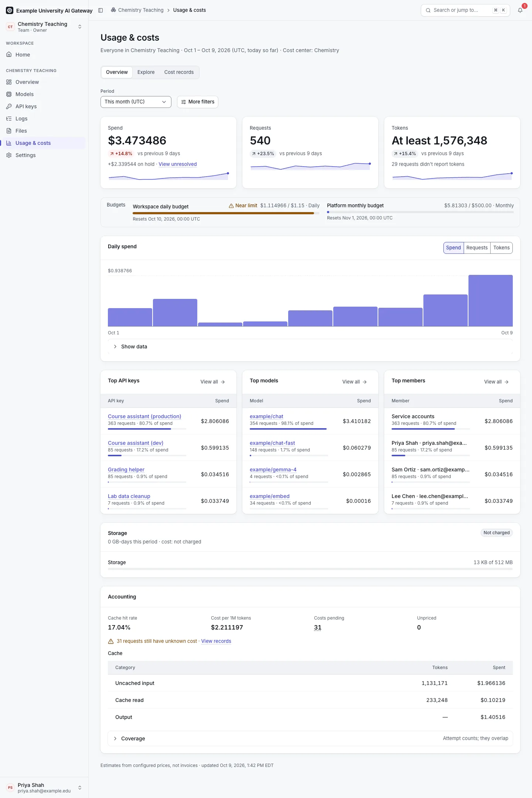Select the Explore tab
Viewport: 532px width, 798px height.
point(146,72)
